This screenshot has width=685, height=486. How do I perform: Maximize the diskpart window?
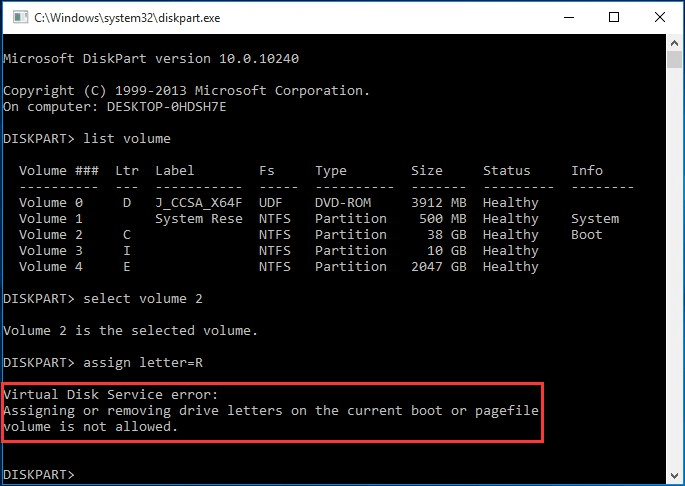(614, 17)
